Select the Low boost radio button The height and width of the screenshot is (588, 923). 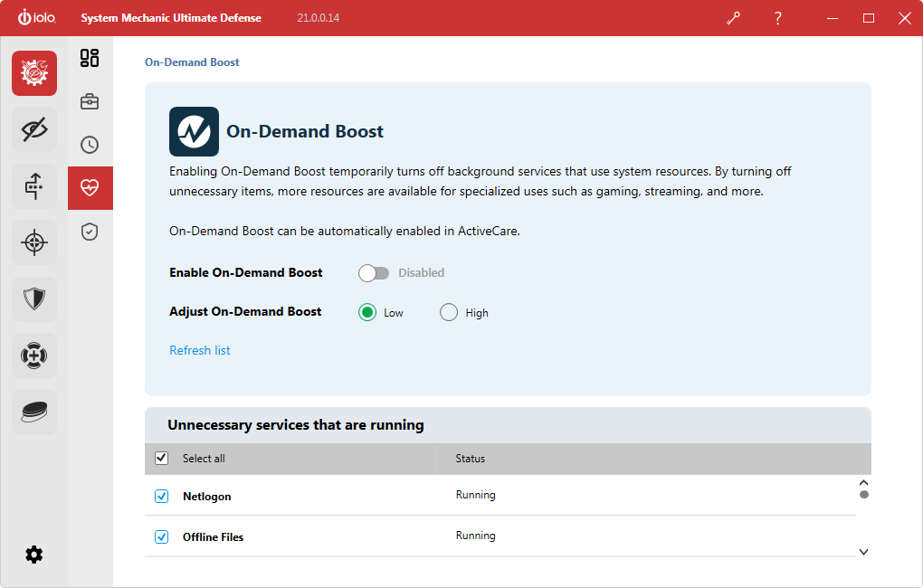(367, 312)
